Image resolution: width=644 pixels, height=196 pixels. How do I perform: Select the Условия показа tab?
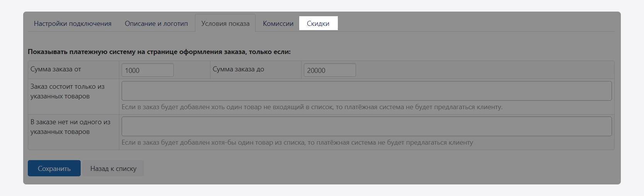pos(225,24)
